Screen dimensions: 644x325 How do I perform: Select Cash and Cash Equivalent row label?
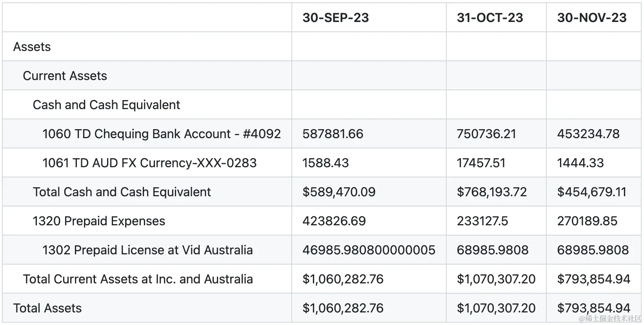tap(106, 105)
